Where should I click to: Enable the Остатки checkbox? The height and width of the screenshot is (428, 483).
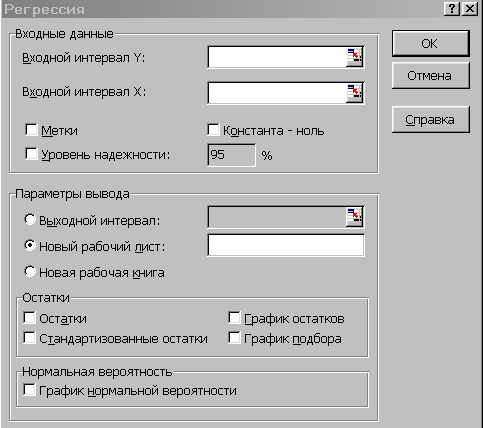pos(29,318)
